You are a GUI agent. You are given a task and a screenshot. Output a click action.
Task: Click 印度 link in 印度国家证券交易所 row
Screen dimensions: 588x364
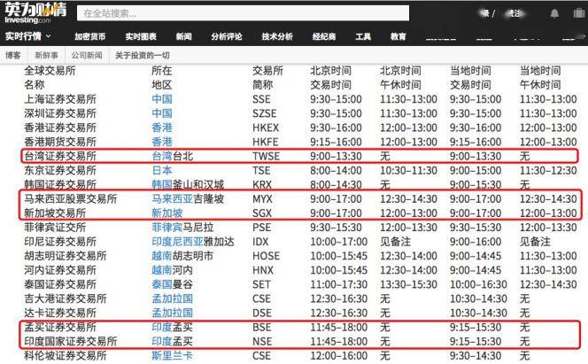tap(162, 342)
